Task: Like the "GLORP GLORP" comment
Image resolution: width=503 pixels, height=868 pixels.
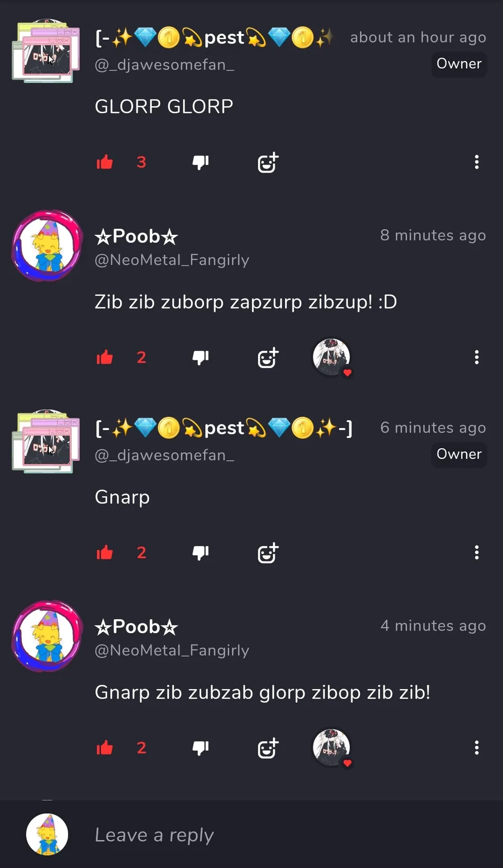Action: tap(105, 163)
